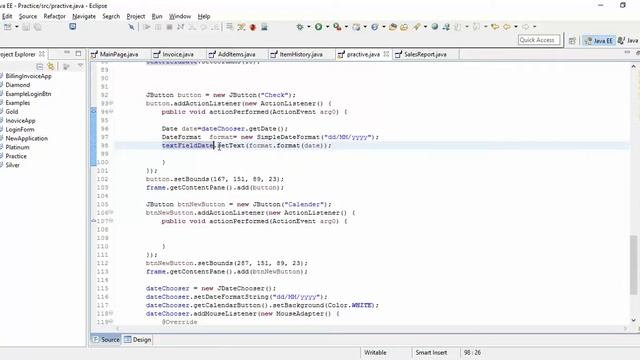Image resolution: width=640 pixels, height=360 pixels.
Task: Select the NewApplication project
Action: tap(27, 138)
